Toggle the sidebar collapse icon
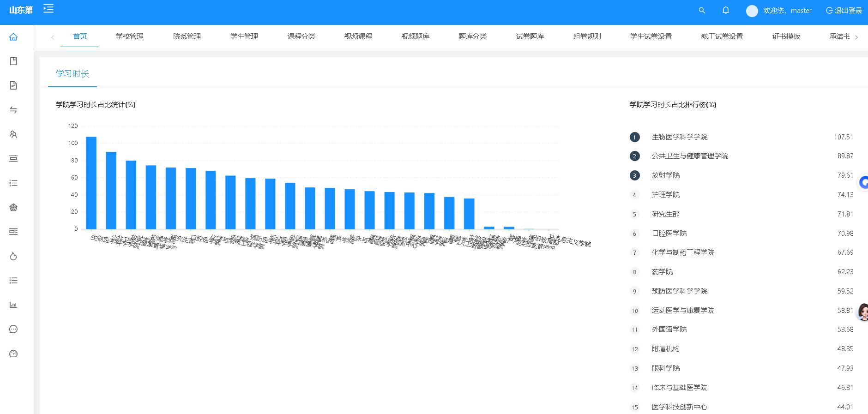The height and width of the screenshot is (414, 868). [48, 9]
